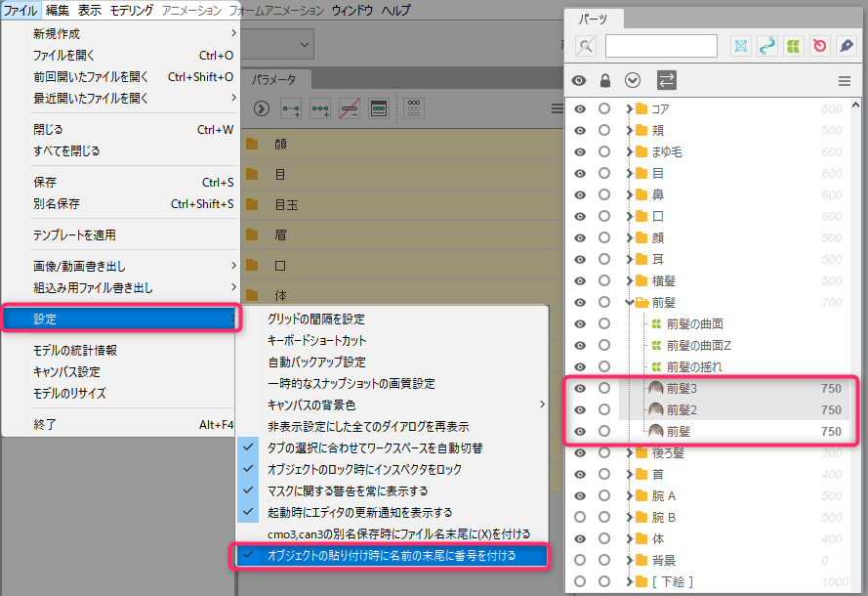This screenshot has width=868, height=596.
Task: Choose テンプレートを適用 menu entry
Action: [x=121, y=234]
